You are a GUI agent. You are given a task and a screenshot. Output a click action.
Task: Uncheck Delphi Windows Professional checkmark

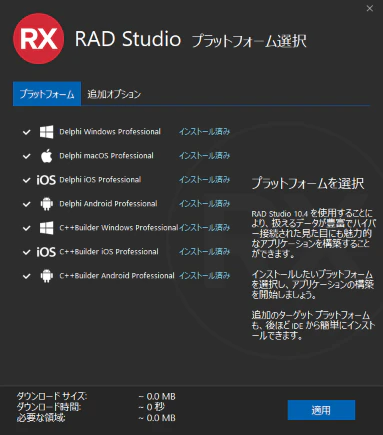tap(27, 132)
